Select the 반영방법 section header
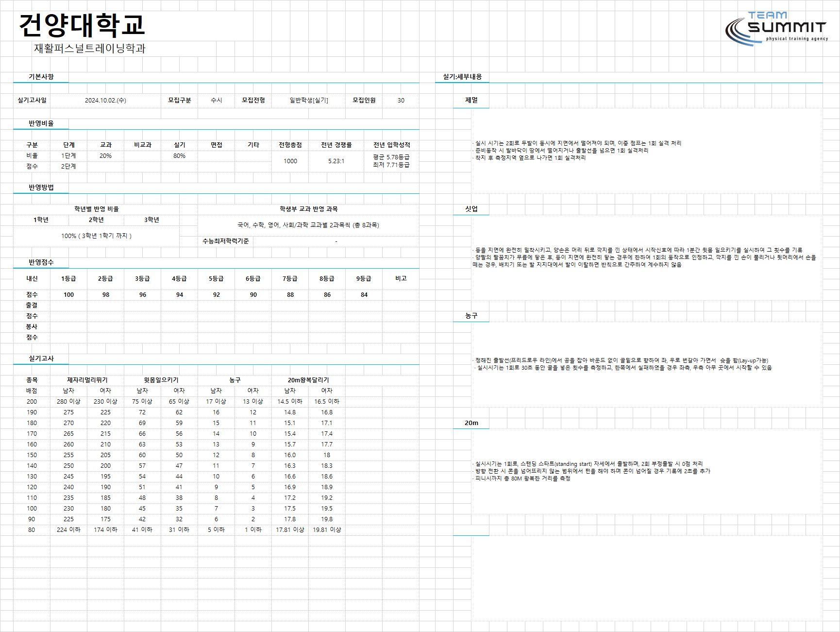The height and width of the screenshot is (632, 840). (x=41, y=188)
